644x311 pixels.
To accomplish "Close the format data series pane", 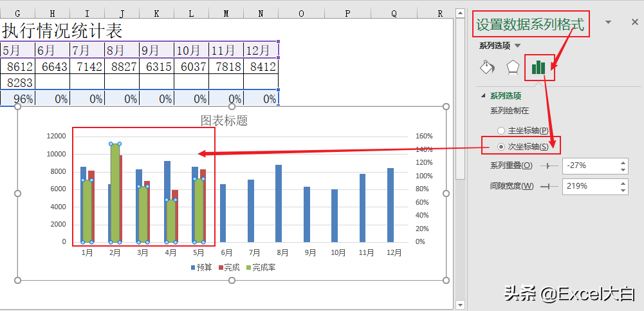I will tap(634, 22).
